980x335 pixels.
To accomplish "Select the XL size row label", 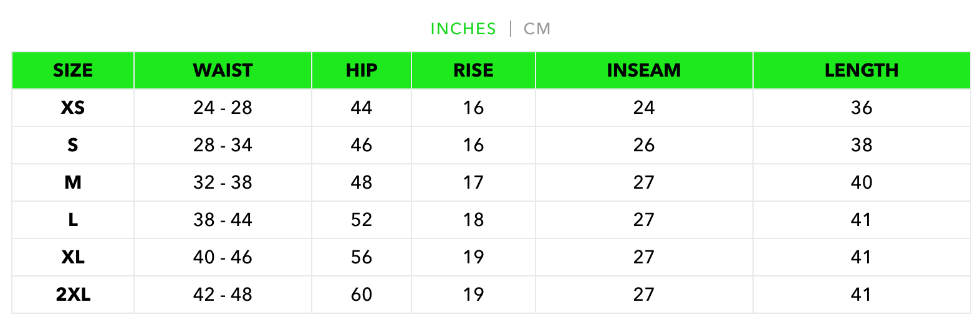I will point(73,257).
